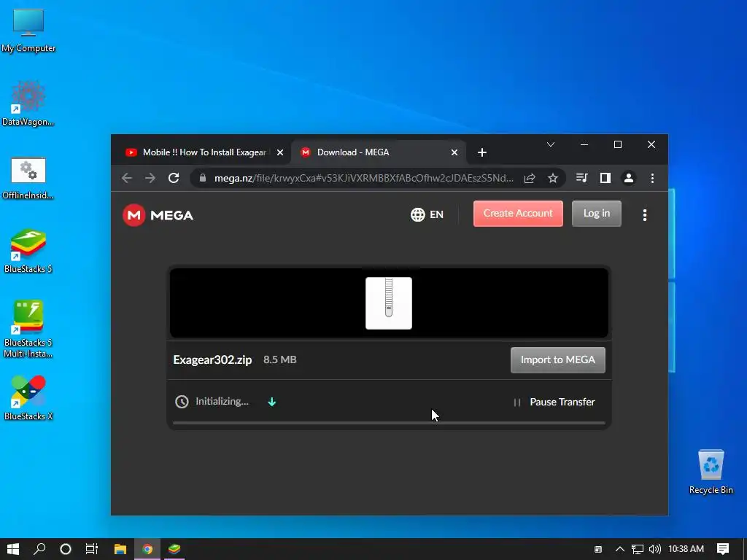Click the clock icon beside Initializing
Viewport: 747px width, 560px height.
click(x=182, y=402)
